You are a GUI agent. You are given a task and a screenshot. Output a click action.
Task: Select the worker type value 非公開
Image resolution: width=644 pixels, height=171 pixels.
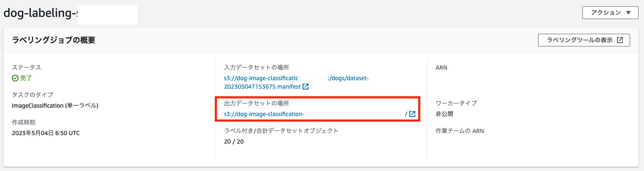point(444,114)
